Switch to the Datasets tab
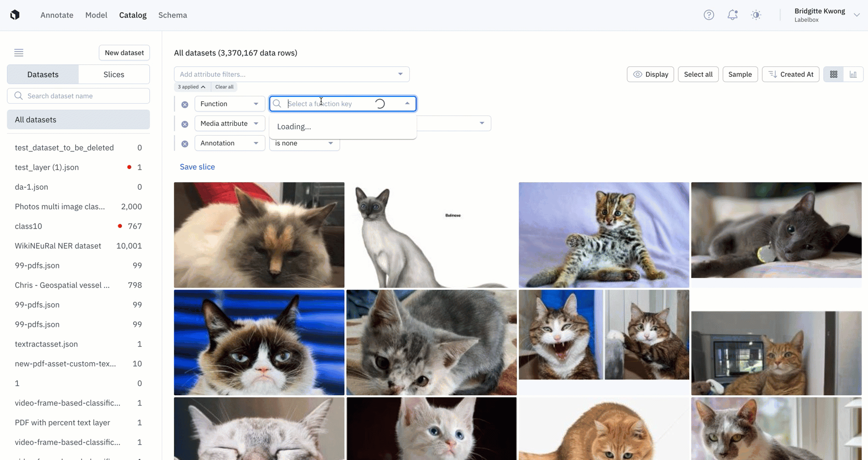868x460 pixels. (43, 74)
